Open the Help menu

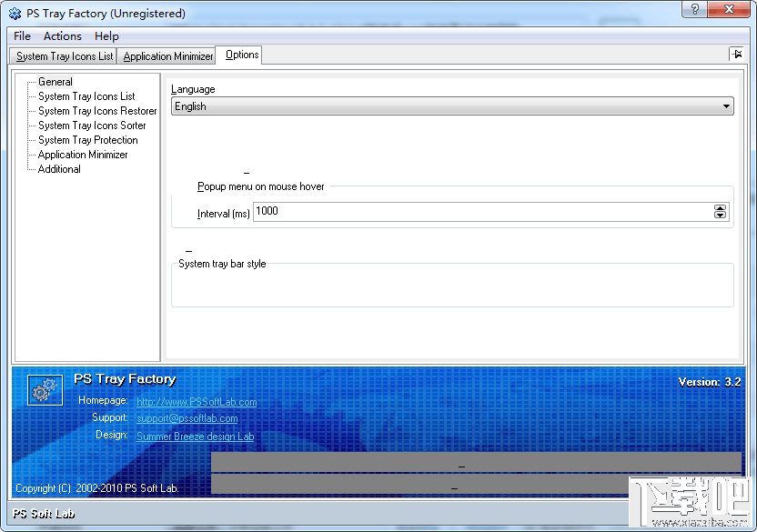coord(106,36)
